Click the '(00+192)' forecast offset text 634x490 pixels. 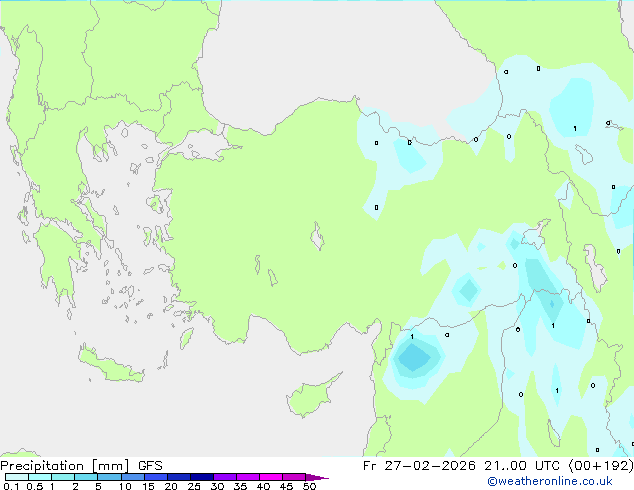(601, 466)
